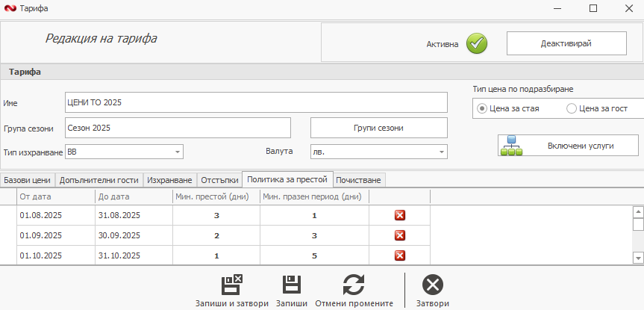The image size is (644, 310).
Task: Delete the 01.09.2025 minimum stay row
Action: [399, 235]
